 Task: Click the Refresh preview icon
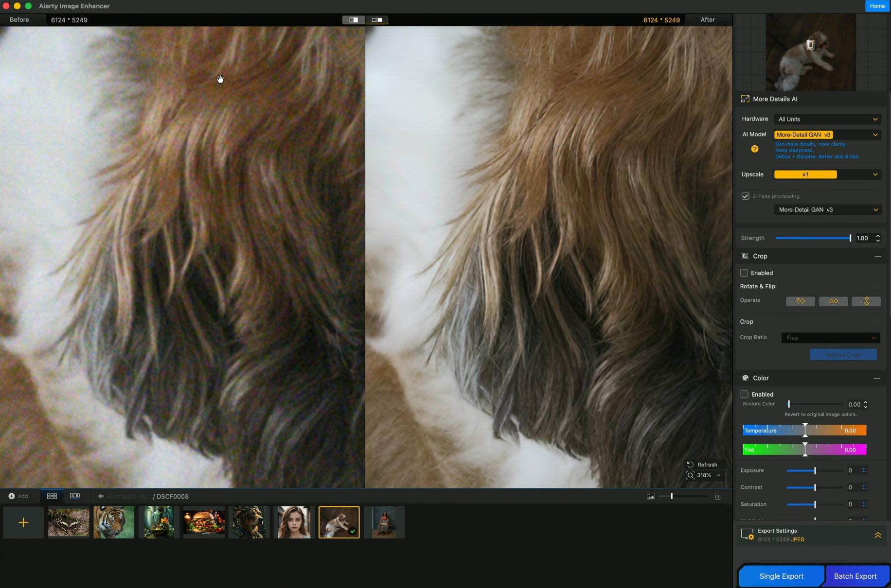click(690, 465)
